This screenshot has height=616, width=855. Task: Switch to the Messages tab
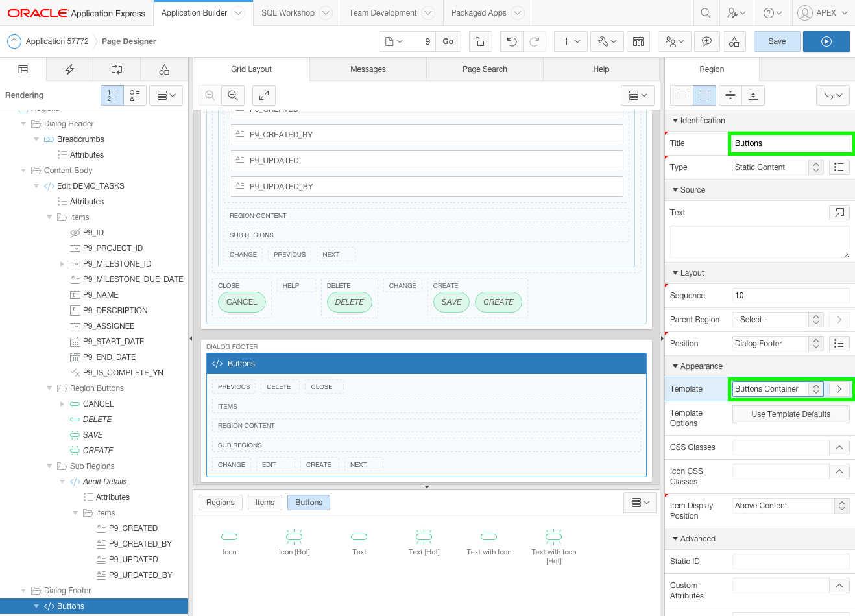(x=368, y=69)
